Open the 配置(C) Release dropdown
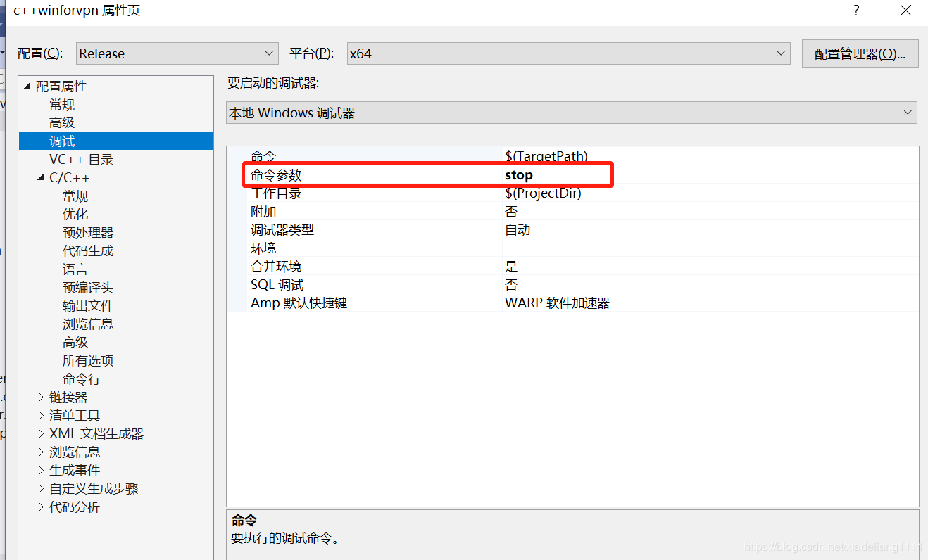 pos(268,53)
